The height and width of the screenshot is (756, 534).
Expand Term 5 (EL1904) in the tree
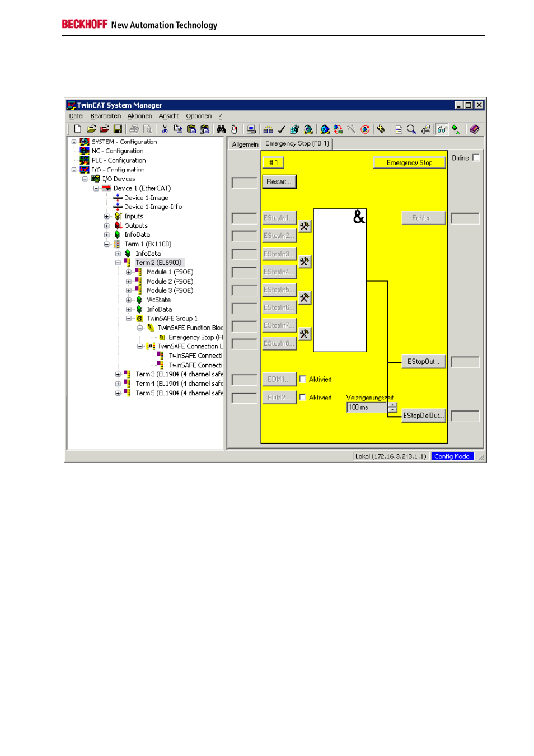click(118, 393)
